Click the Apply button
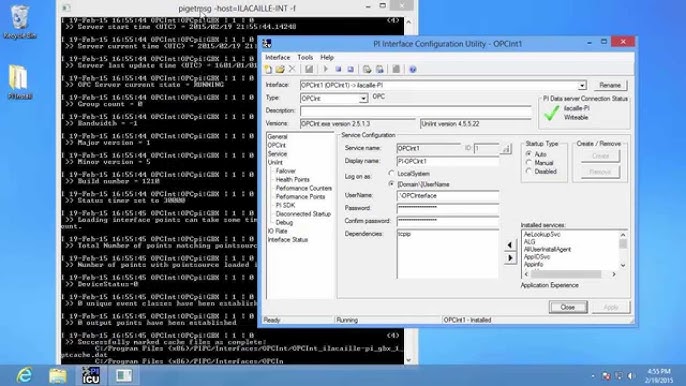The image size is (686, 386). [x=611, y=307]
